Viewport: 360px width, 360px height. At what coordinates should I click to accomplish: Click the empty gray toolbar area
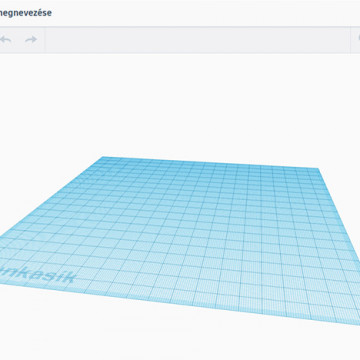(197, 40)
